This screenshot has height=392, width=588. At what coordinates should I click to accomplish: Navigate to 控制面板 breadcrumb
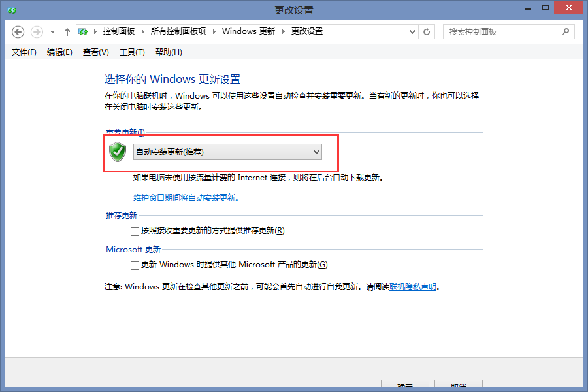119,31
